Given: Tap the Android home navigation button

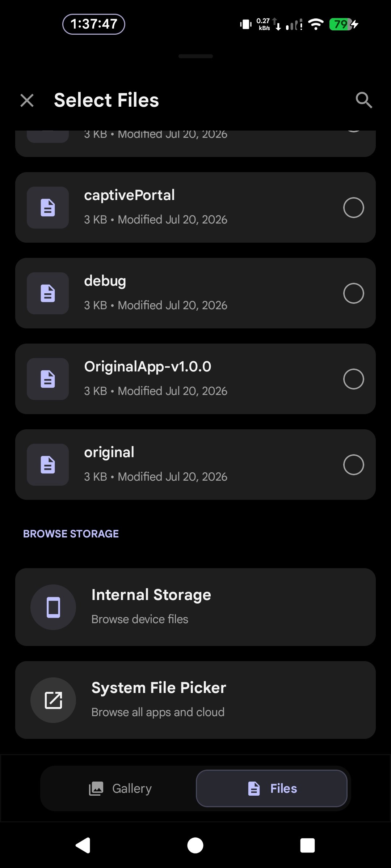Looking at the screenshot, I should 195,846.
